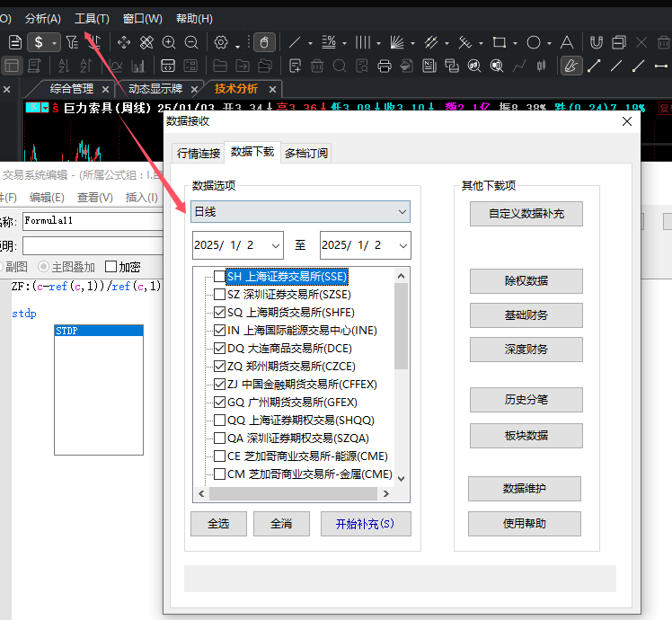This screenshot has height=620, width=672.
Task: Open the 窗口(W) menu
Action: (143, 19)
